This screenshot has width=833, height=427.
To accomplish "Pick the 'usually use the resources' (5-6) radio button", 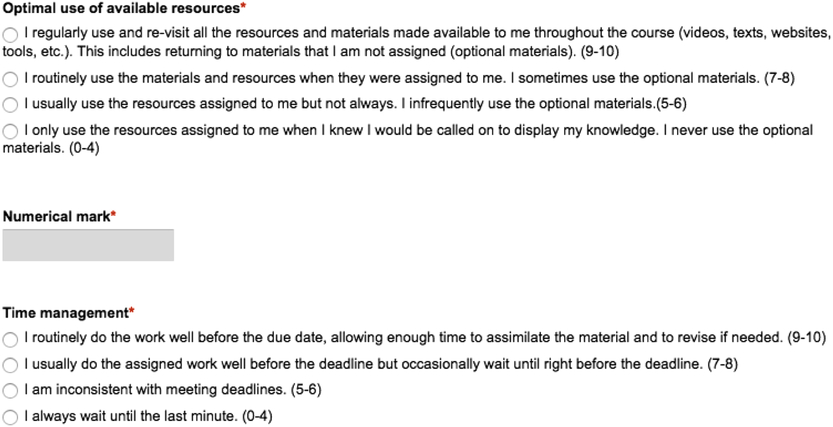I will coord(10,104).
